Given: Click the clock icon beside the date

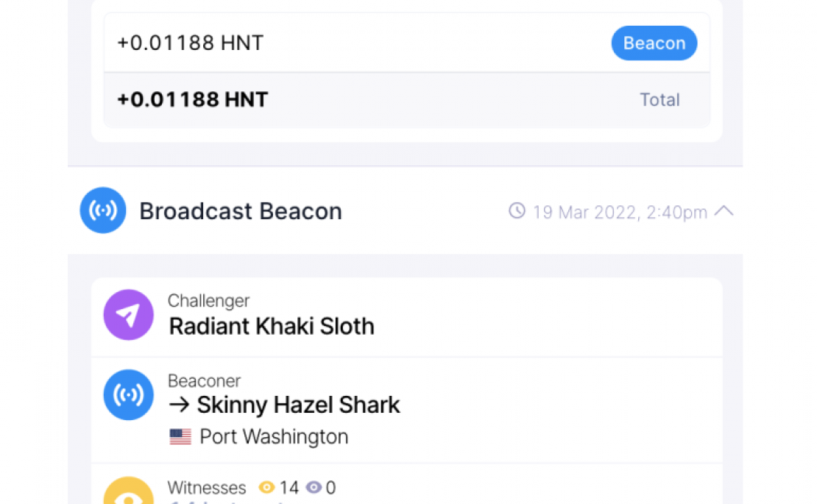Looking at the screenshot, I should coord(517,211).
